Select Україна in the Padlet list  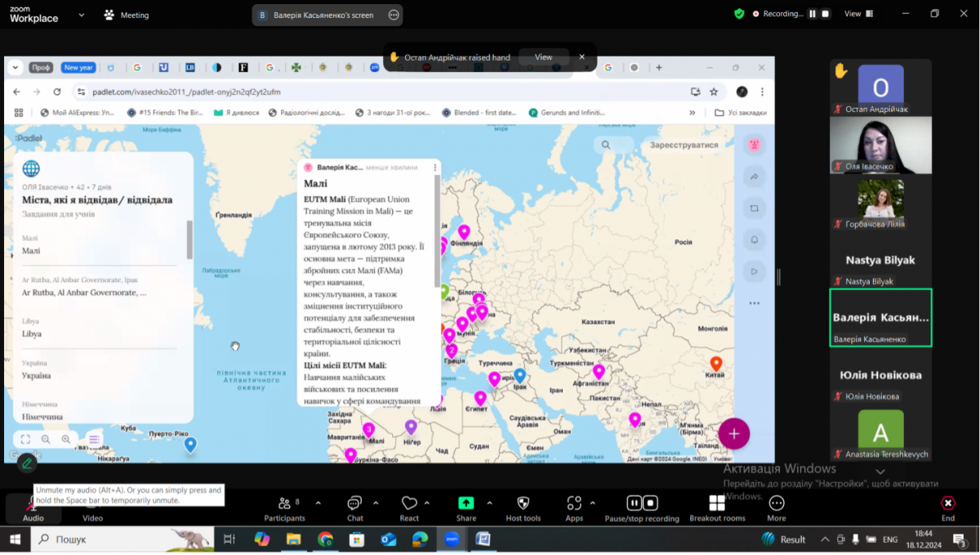(x=37, y=375)
